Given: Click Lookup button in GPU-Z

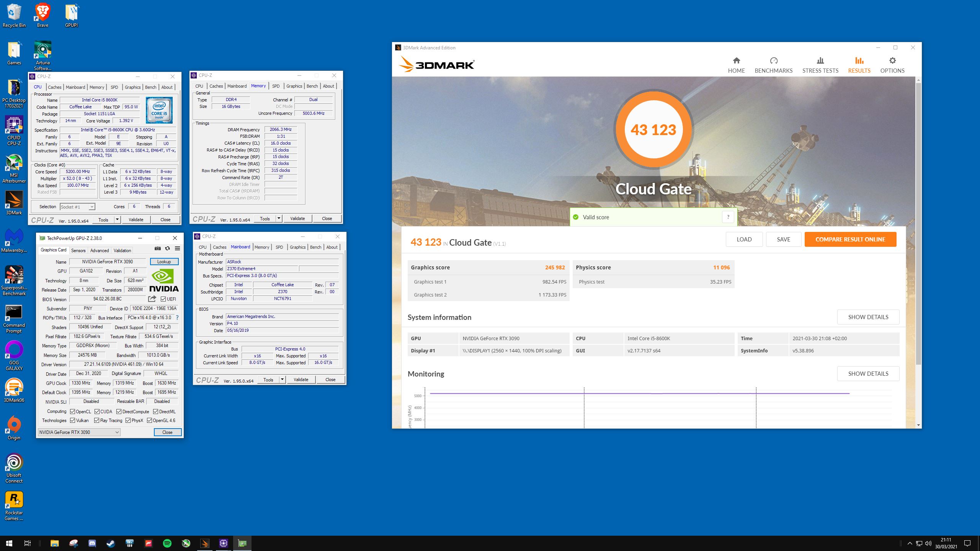Looking at the screenshot, I should click(164, 262).
